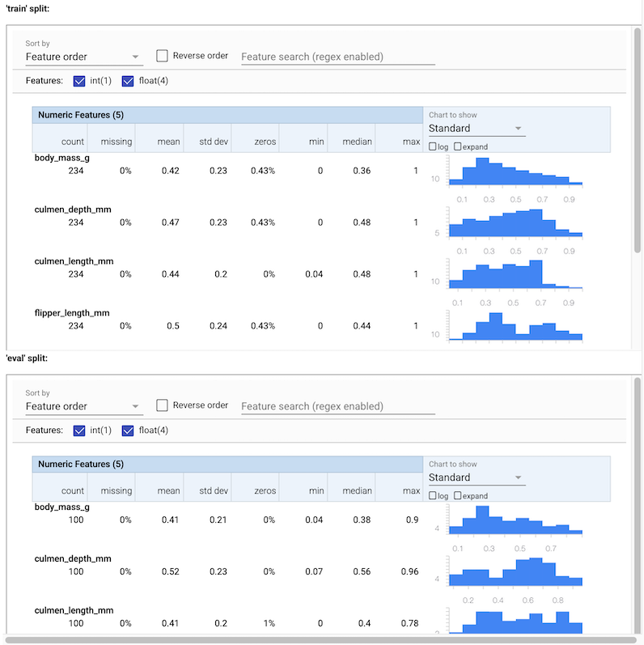Open Chart to show dropdown in train split
Viewport: 644px width, 645px height.
click(x=477, y=129)
